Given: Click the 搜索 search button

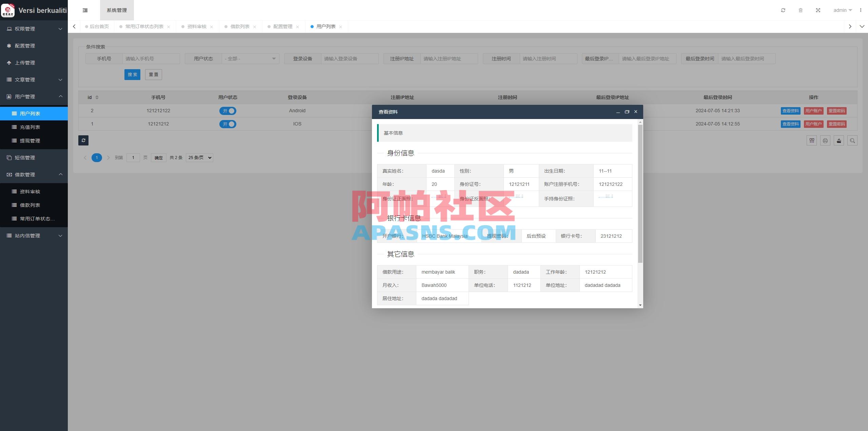Looking at the screenshot, I should point(132,74).
